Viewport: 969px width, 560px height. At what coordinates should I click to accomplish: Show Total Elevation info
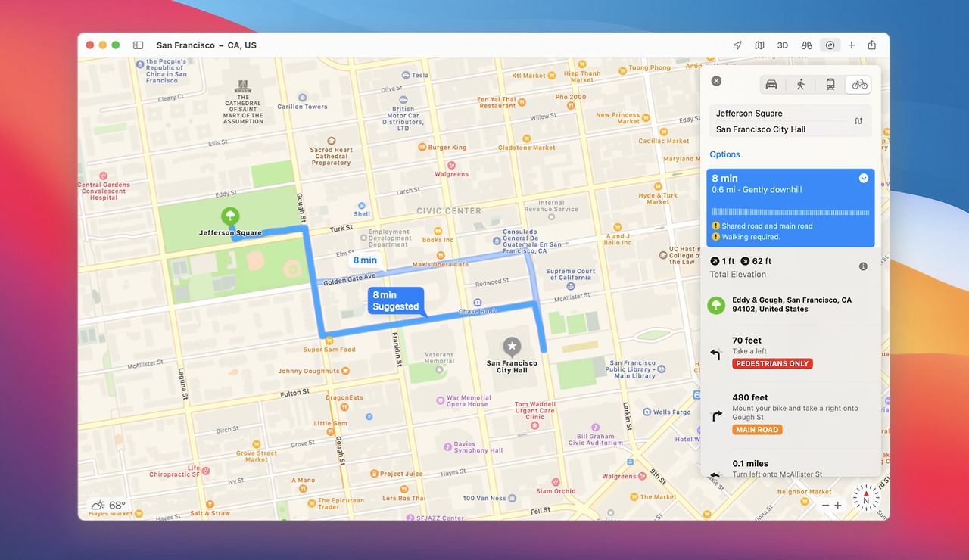[863, 267]
